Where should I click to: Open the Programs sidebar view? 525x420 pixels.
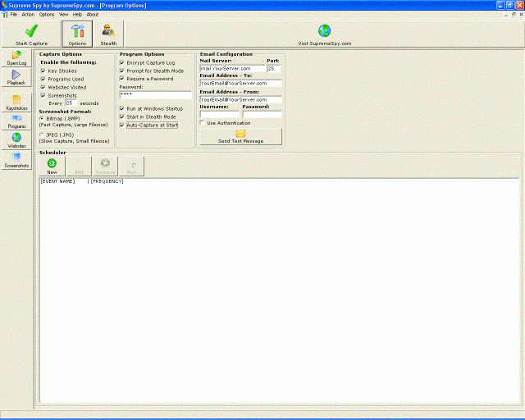16,121
